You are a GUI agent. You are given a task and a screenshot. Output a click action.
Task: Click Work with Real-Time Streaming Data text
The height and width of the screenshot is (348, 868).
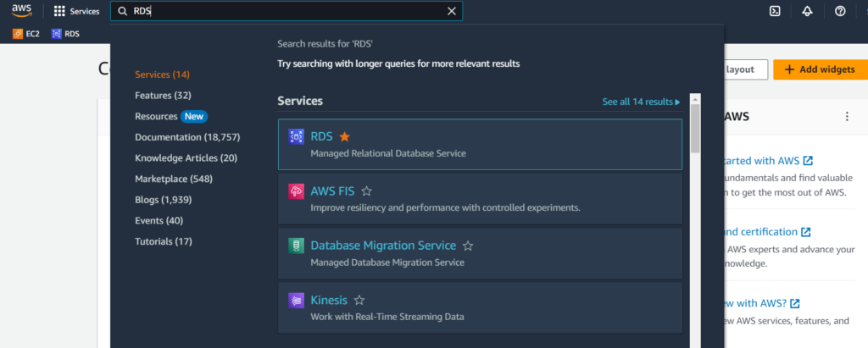tap(387, 317)
